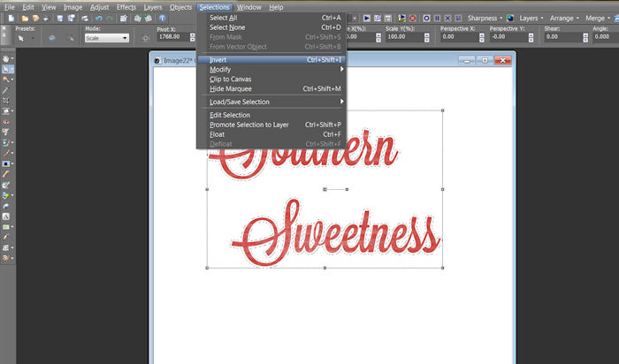The image size is (619, 364).
Task: Click the blue info help icon
Action: 163,18
